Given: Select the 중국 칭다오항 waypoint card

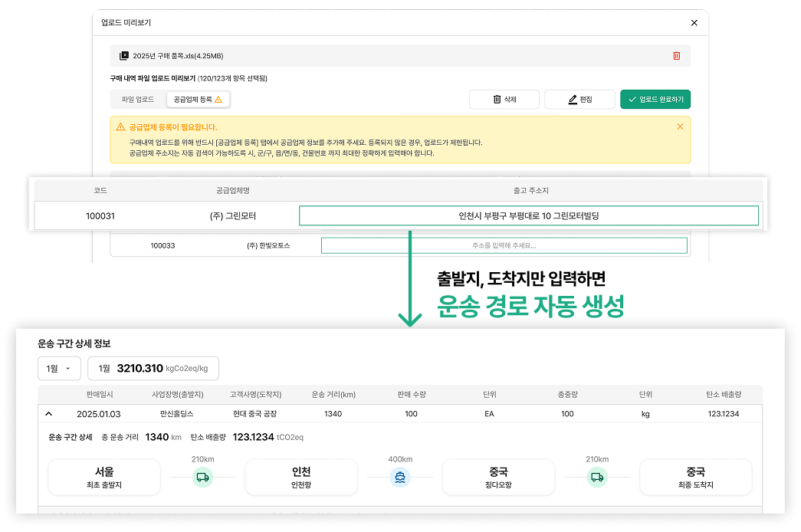Looking at the screenshot, I should (x=498, y=478).
